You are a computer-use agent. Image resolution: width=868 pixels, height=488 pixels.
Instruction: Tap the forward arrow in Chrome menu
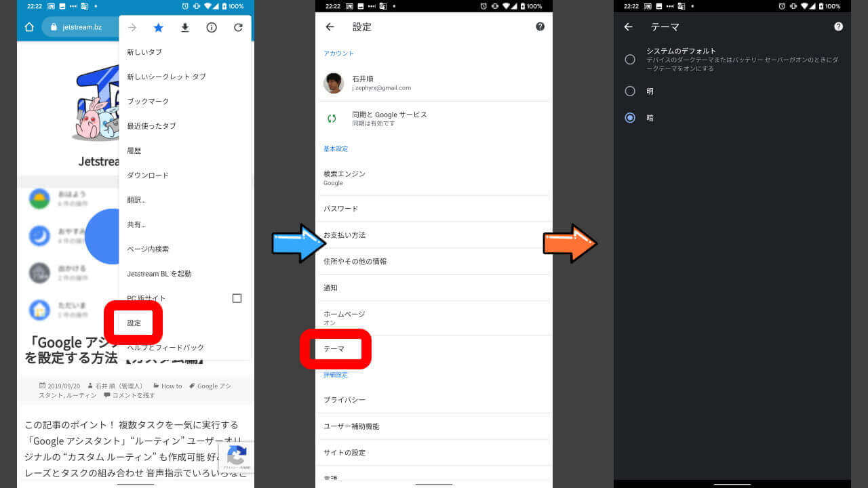coord(132,28)
